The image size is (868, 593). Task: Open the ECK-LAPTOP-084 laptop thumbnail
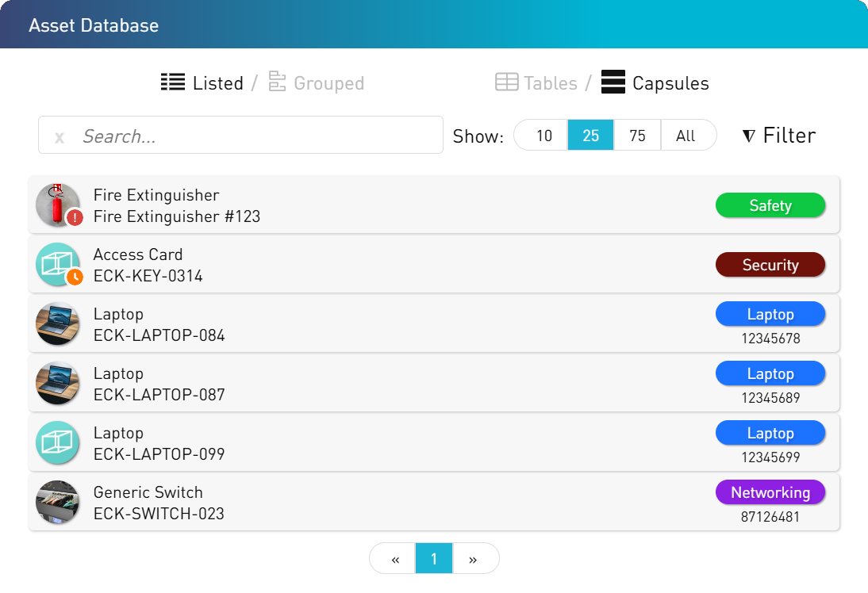pos(58,323)
